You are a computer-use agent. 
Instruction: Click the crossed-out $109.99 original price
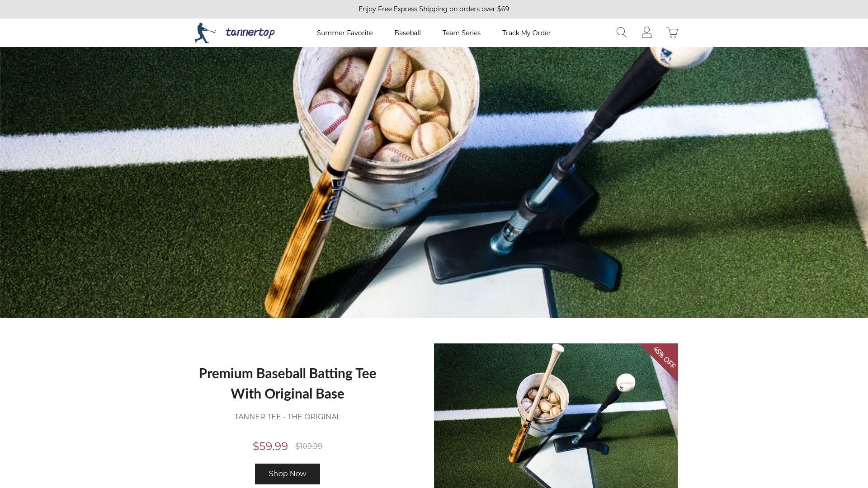[x=309, y=446]
